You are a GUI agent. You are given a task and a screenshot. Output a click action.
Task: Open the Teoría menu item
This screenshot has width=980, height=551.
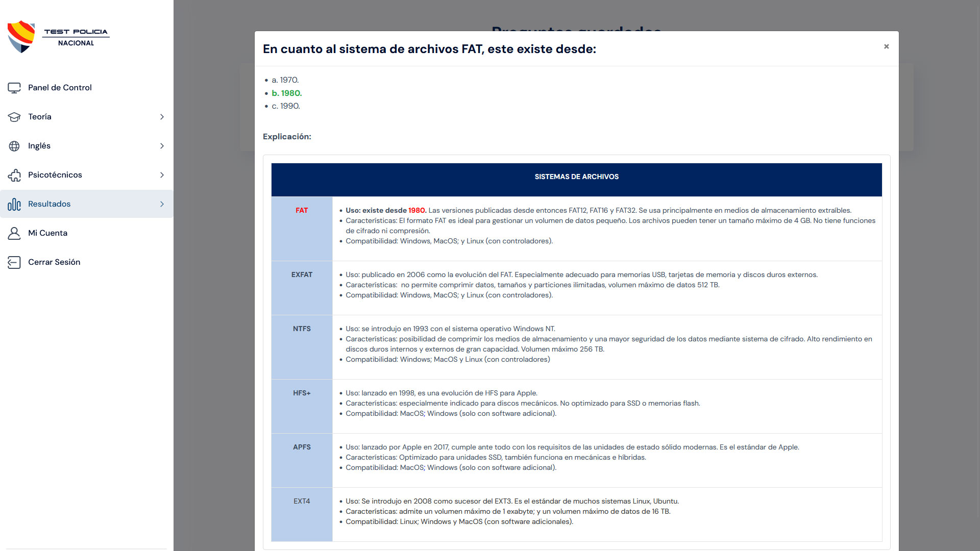[x=87, y=117]
